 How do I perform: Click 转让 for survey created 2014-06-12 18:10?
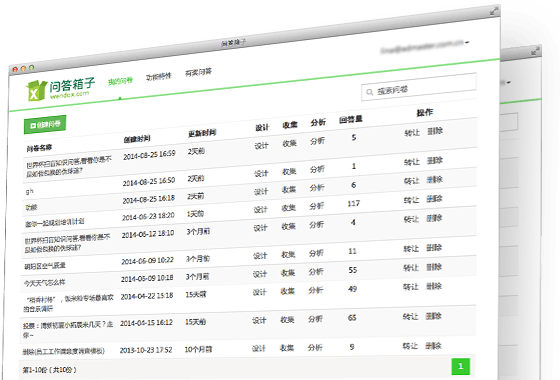click(x=411, y=219)
